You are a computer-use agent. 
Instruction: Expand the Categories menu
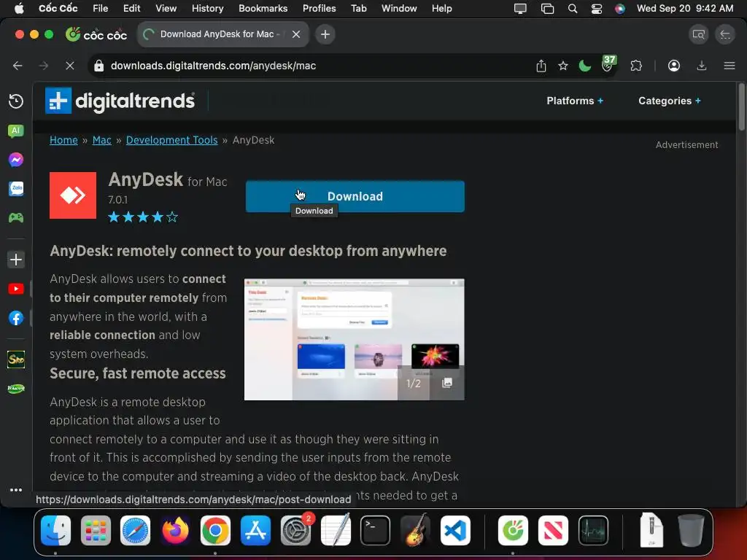(670, 101)
